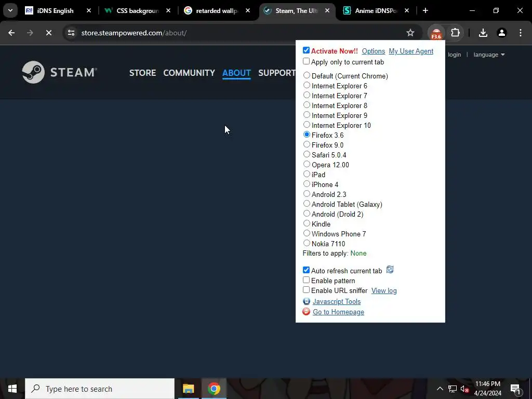Open File Explorer from taskbar
Viewport: 532px width, 399px height.
[188, 389]
